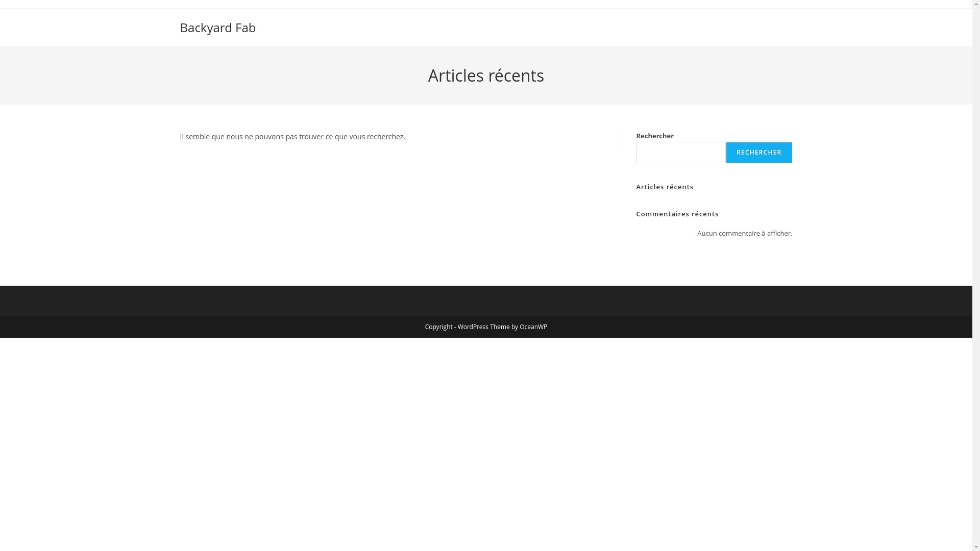Click the scrollbar down arrow

976,547
